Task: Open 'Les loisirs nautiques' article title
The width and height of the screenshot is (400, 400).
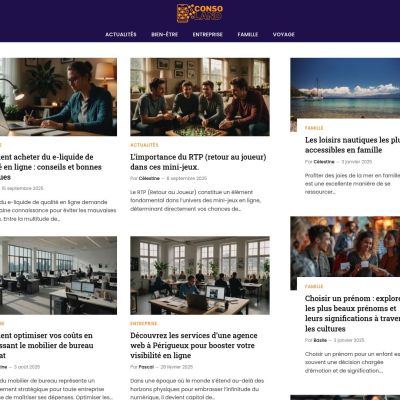Action: coord(352,145)
